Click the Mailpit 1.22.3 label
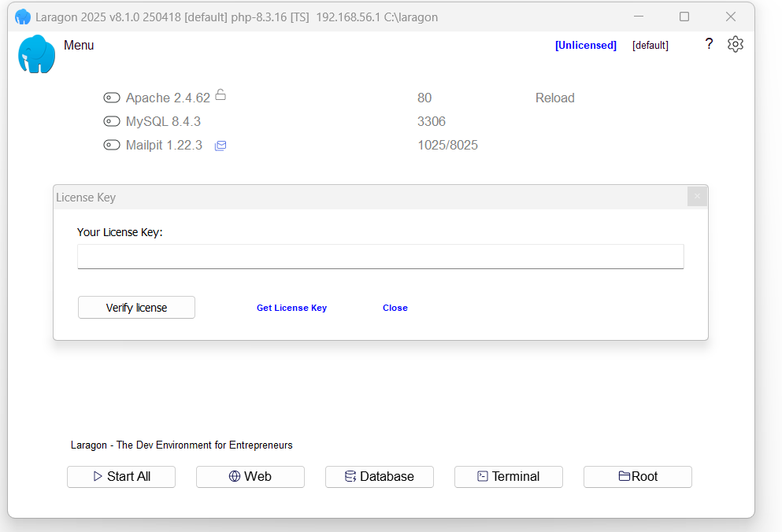Viewport: 782px width, 532px height. (x=164, y=145)
